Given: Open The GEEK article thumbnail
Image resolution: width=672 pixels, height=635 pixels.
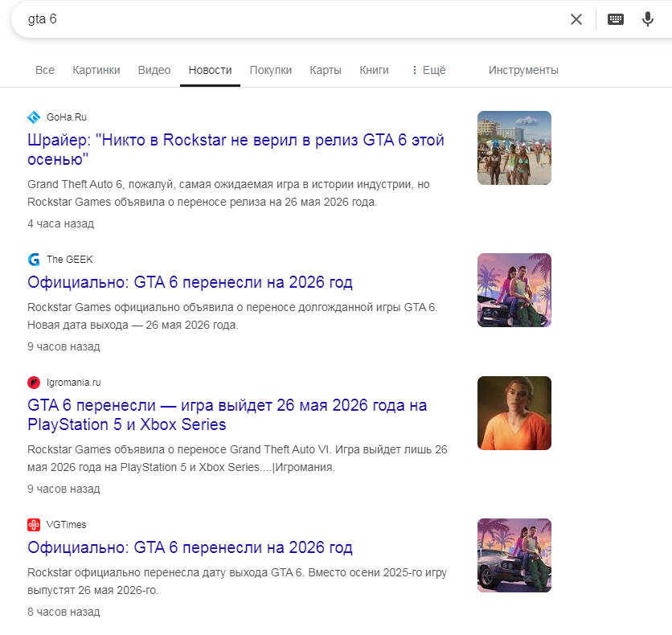Looking at the screenshot, I should 514,290.
